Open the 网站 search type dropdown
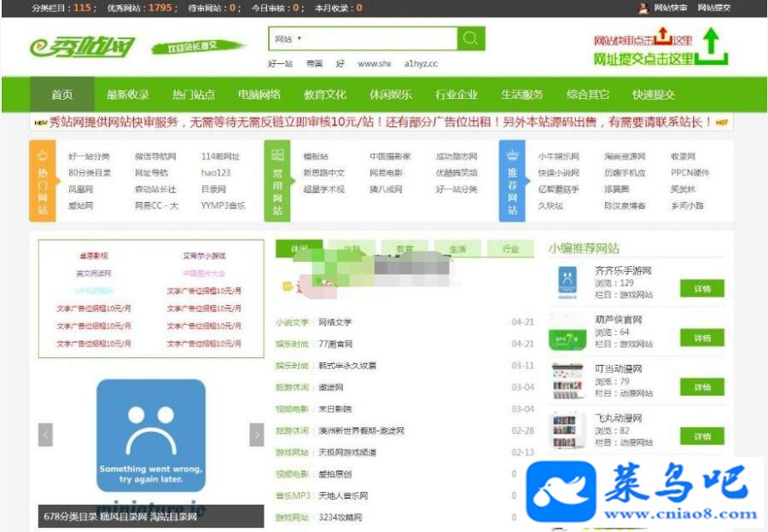 tap(288, 38)
